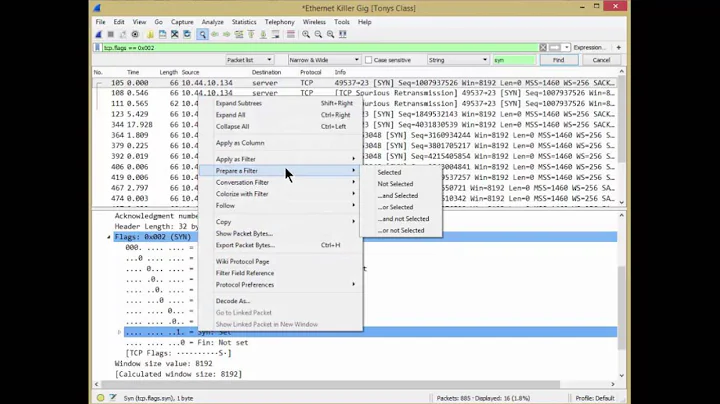Open the Statistics menu
Viewport: 720px width, 404px height.
[244, 22]
